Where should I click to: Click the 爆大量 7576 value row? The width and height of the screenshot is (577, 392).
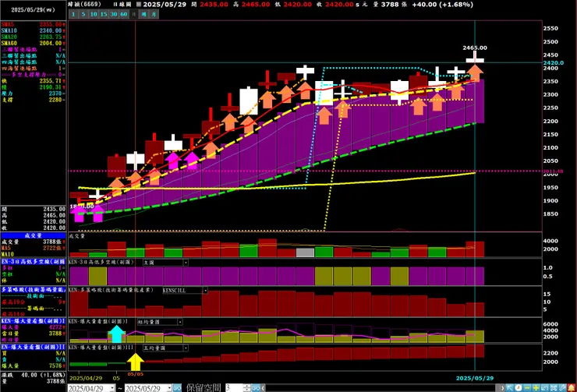coord(33,366)
